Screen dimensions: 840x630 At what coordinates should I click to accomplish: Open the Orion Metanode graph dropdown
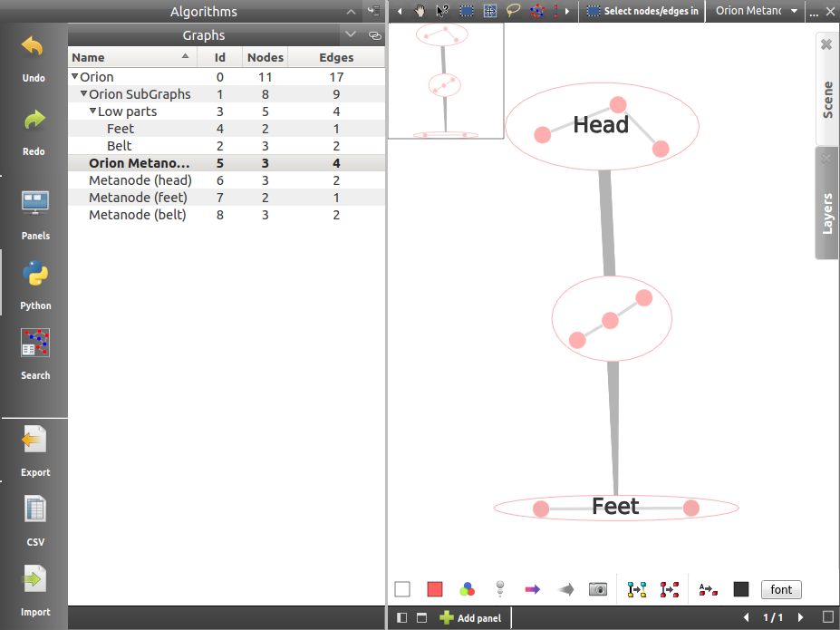(756, 11)
